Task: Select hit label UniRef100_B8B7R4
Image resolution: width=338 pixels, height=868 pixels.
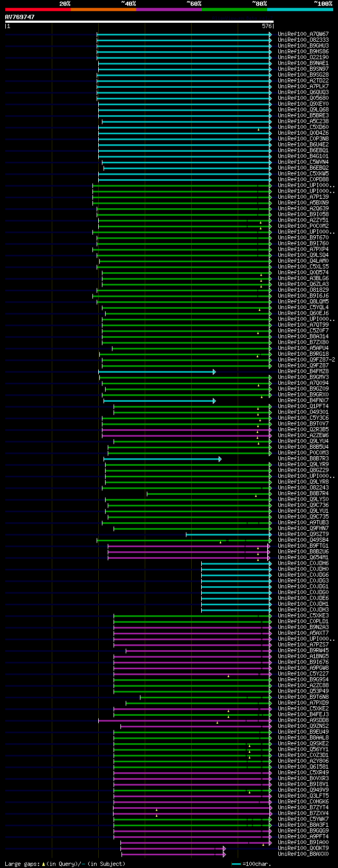Action: pyautogui.click(x=303, y=494)
